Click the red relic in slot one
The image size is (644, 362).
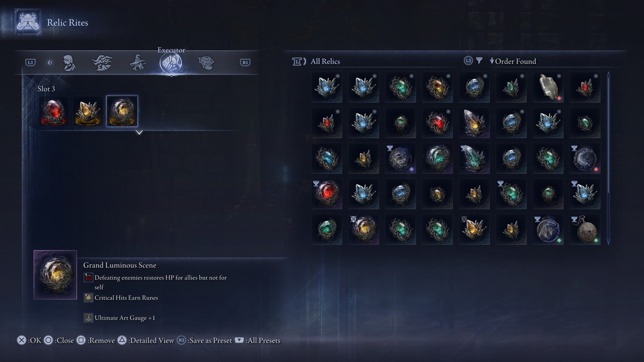tap(53, 111)
